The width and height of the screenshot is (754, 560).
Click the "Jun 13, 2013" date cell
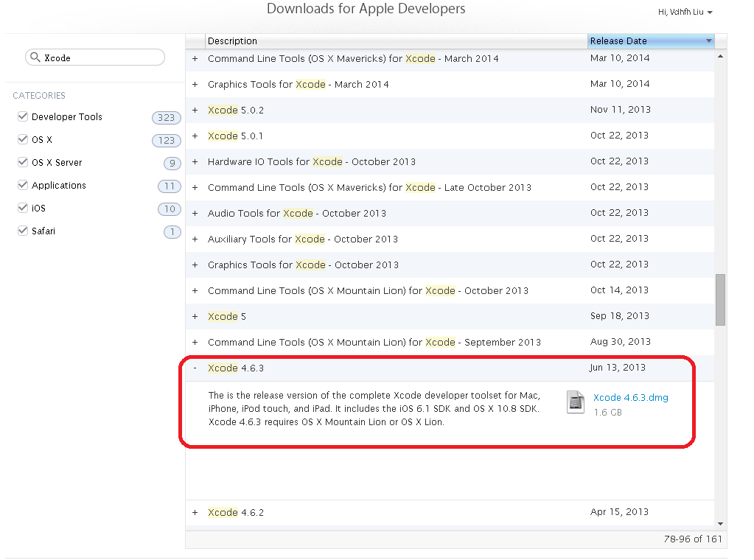pos(618,368)
